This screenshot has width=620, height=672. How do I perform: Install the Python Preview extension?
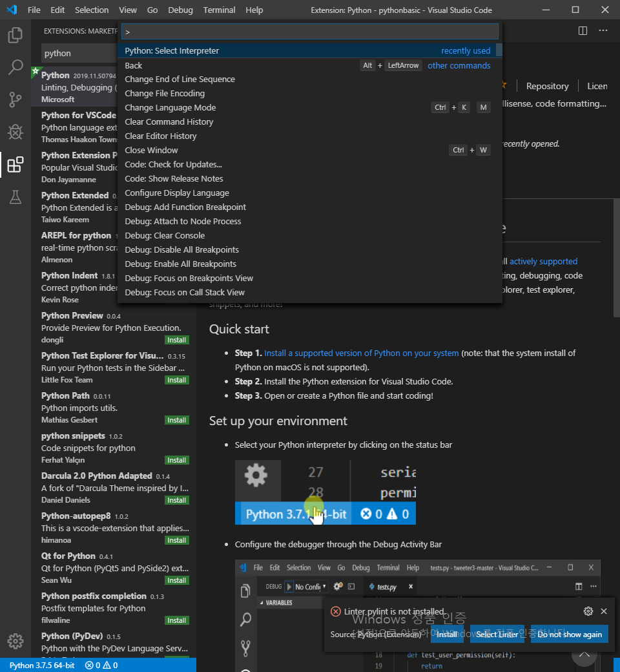pyautogui.click(x=176, y=340)
